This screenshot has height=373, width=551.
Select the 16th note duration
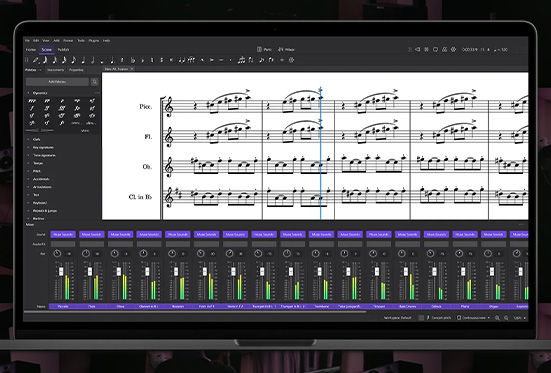pyautogui.click(x=64, y=60)
